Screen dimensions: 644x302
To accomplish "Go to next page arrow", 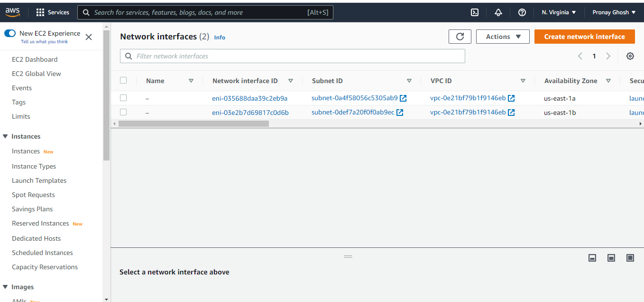I will click(608, 56).
